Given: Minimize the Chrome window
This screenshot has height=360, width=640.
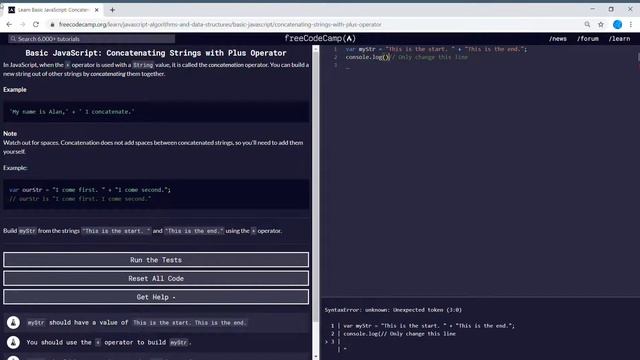Looking at the screenshot, I should pos(592,9).
